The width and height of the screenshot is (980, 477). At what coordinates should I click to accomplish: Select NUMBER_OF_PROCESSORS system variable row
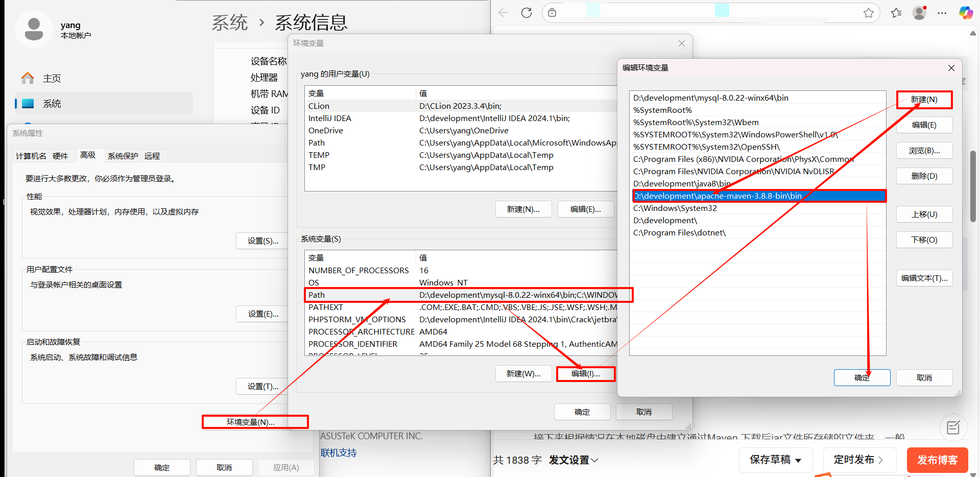[x=462, y=270]
